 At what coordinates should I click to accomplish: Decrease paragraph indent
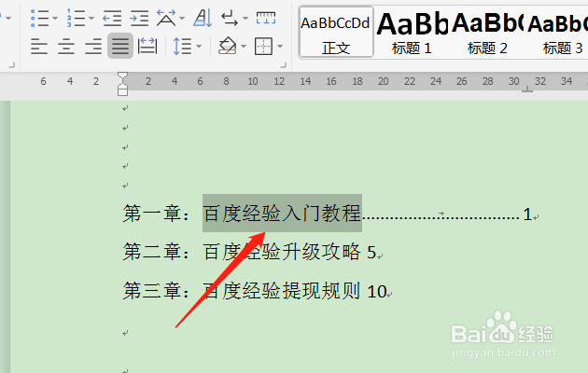pyautogui.click(x=112, y=18)
